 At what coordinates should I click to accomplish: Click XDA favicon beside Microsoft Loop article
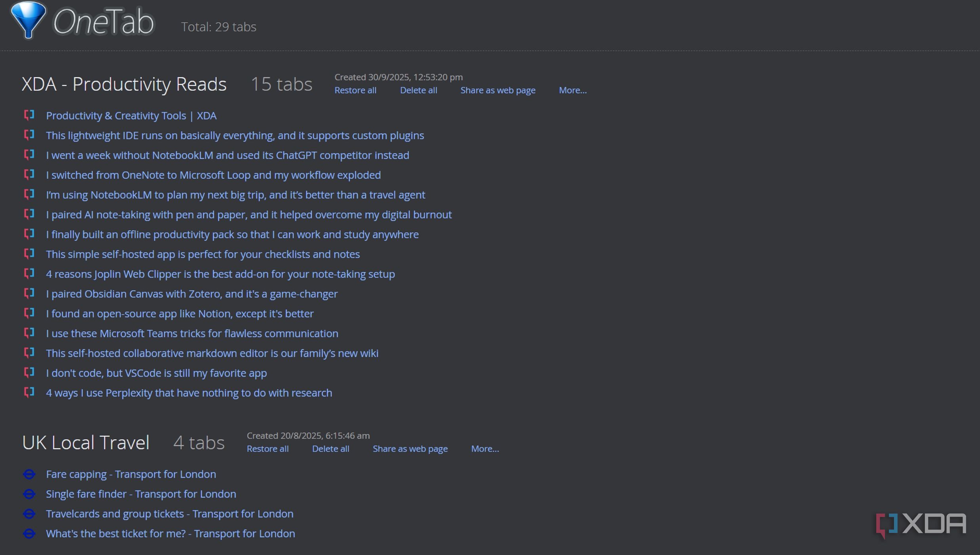pos(29,174)
